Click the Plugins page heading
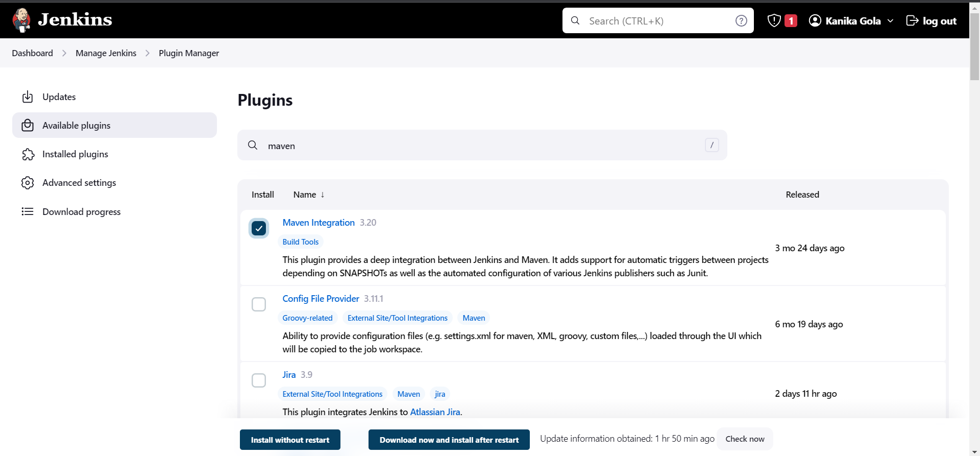 265,100
